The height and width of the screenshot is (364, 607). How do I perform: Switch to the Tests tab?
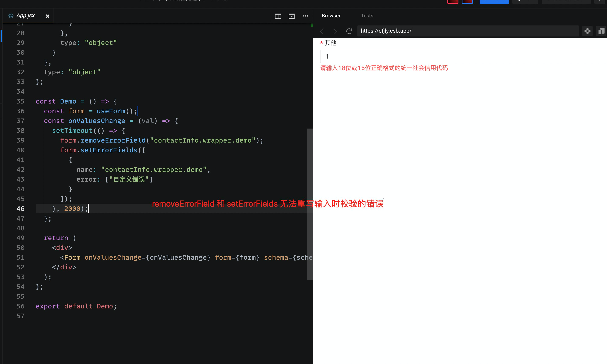367,15
